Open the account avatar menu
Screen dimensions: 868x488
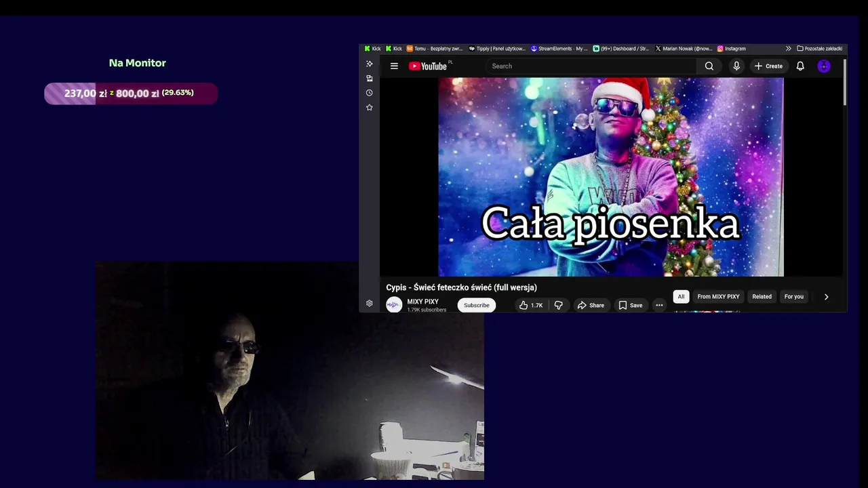[824, 66]
